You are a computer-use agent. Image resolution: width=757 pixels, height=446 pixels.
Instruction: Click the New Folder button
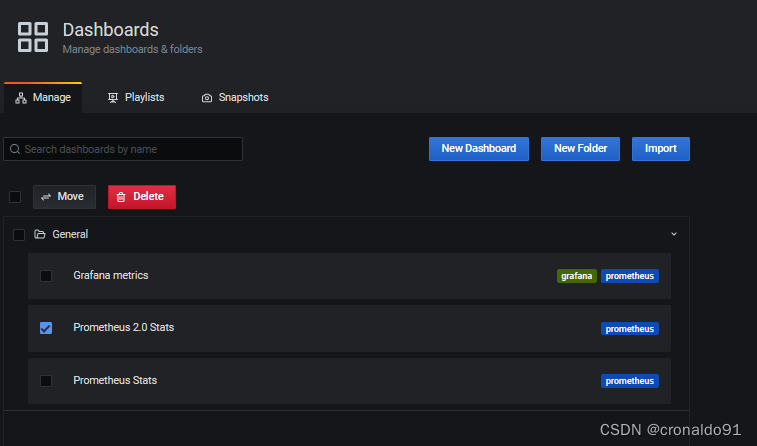[580, 149]
